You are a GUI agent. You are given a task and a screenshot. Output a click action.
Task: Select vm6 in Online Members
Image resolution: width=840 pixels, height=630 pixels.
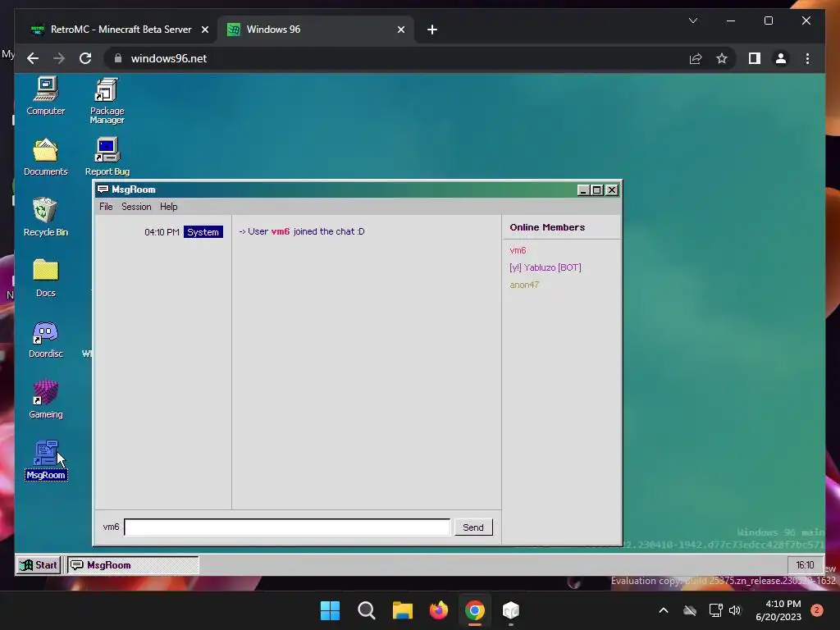pos(518,250)
